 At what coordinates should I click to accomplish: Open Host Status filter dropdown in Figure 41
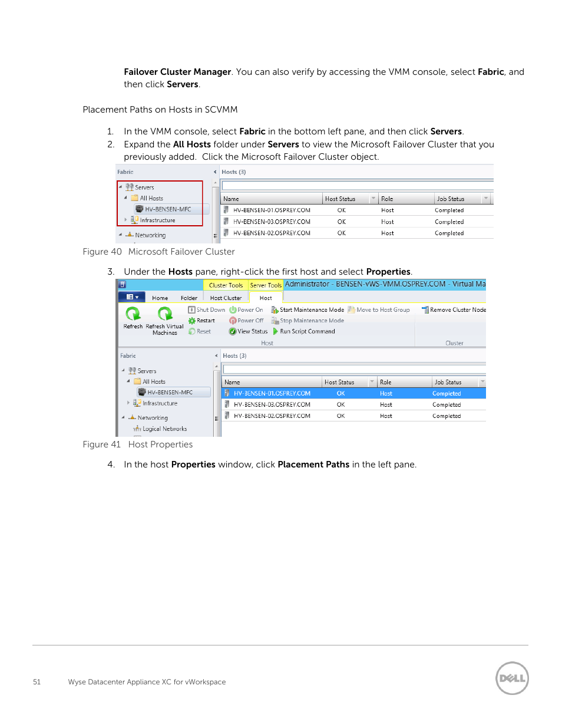tap(372, 382)
